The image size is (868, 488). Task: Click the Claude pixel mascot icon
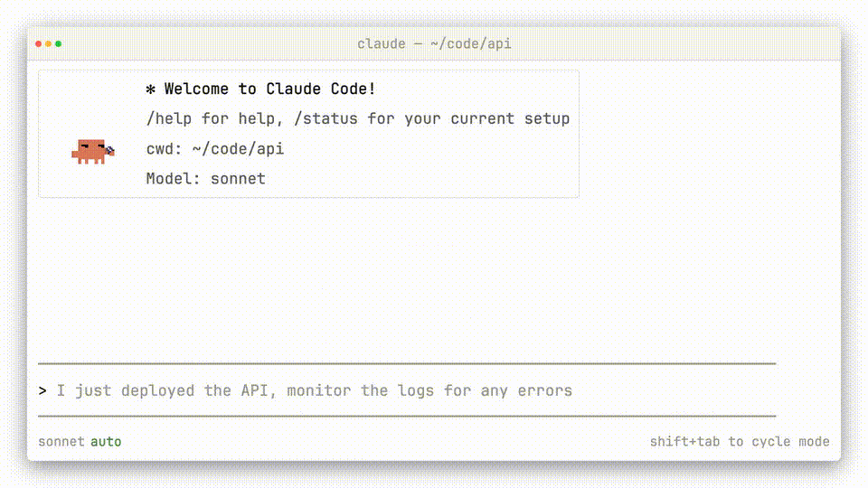coord(93,151)
